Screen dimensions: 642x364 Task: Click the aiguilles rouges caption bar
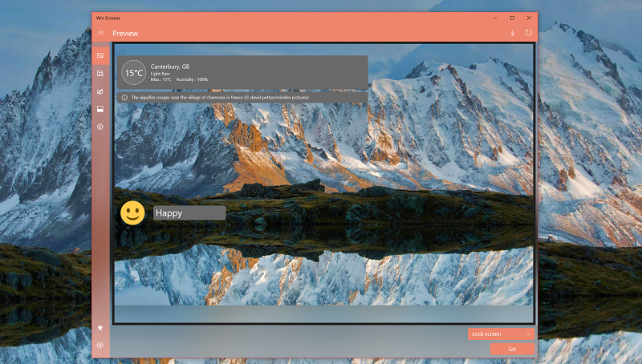(242, 98)
